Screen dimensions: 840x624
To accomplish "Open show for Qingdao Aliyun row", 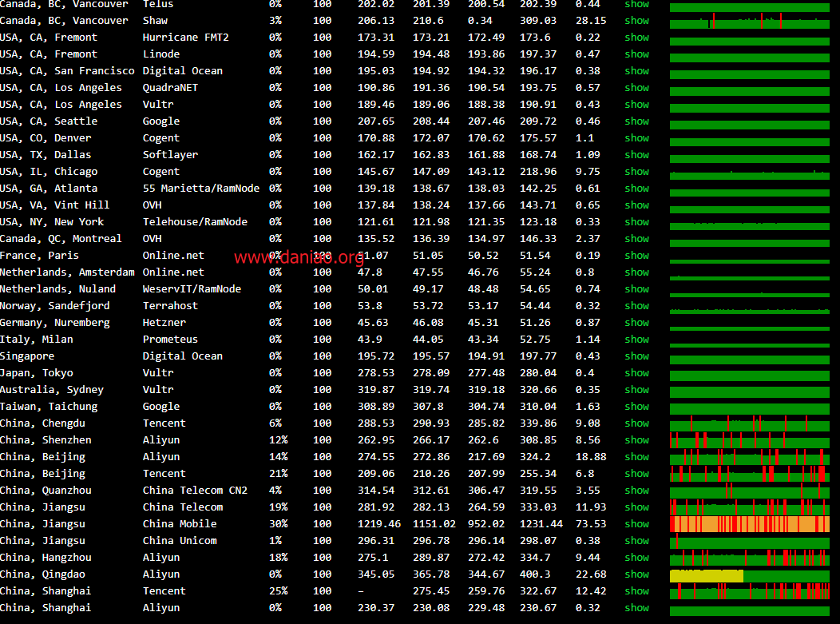I will click(636, 574).
